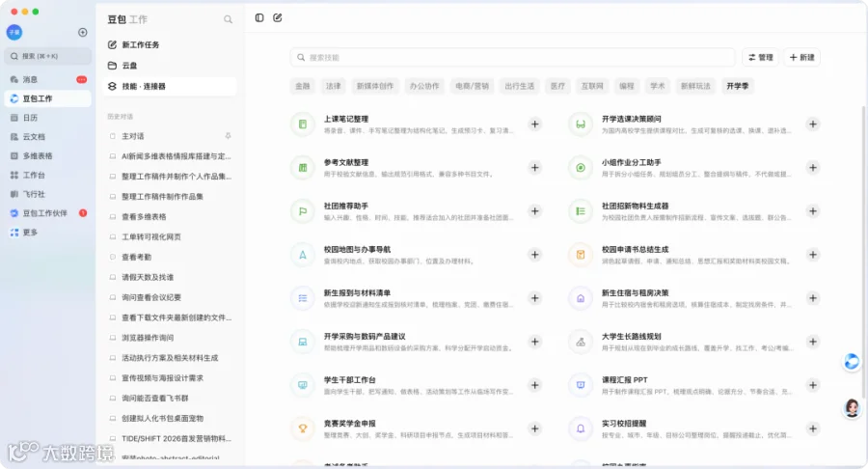
Task: Select the 互联网 category tab
Action: (592, 86)
